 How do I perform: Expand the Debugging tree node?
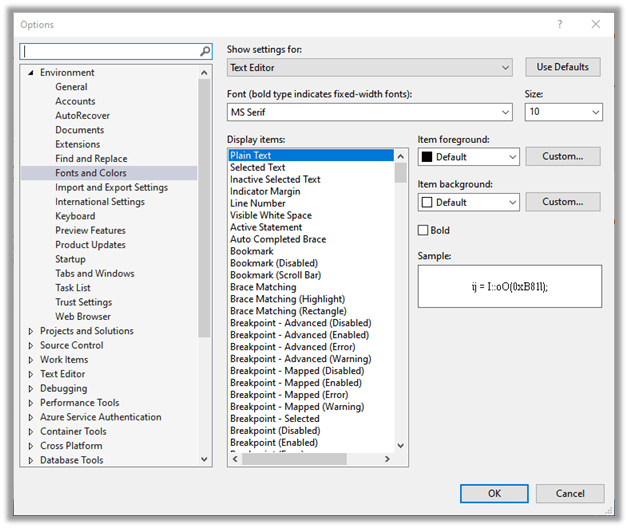(30, 389)
